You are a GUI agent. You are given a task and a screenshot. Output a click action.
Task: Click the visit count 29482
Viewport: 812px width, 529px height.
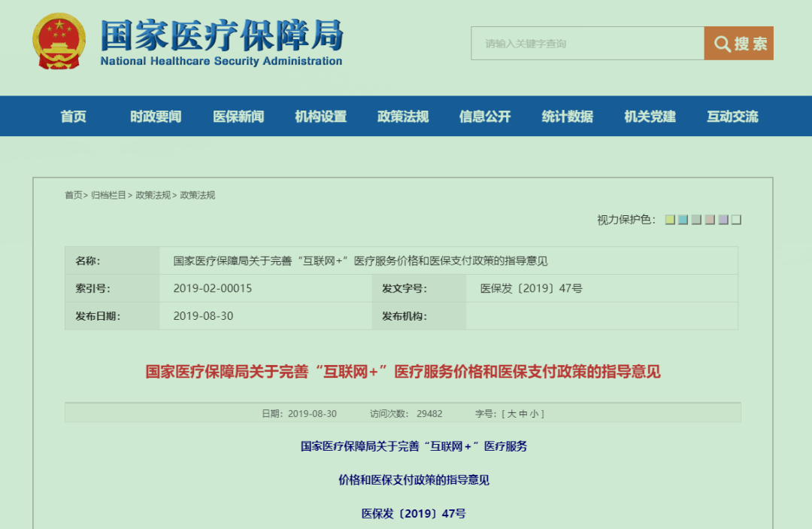429,414
